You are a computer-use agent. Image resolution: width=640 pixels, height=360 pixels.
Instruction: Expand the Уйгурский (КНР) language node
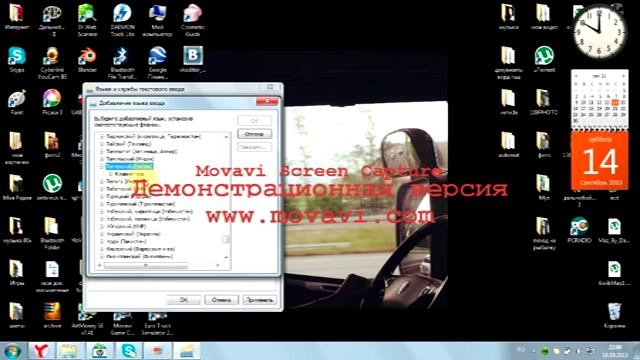[101, 227]
